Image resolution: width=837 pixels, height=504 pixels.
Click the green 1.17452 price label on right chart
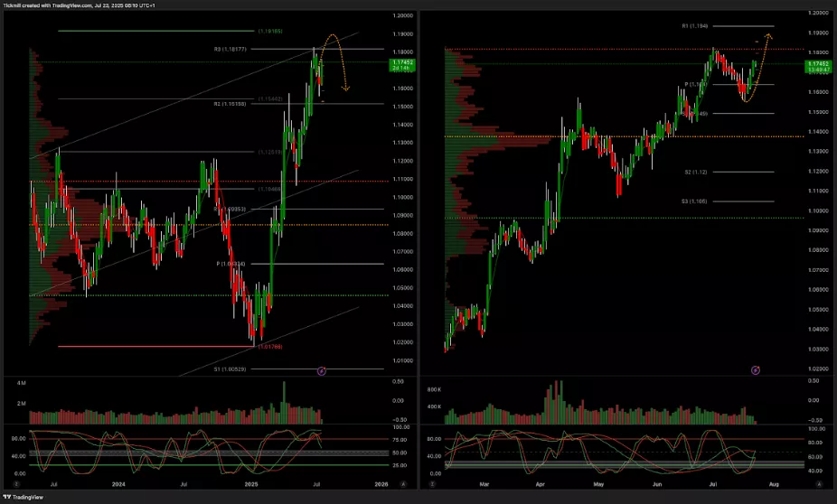pos(819,67)
